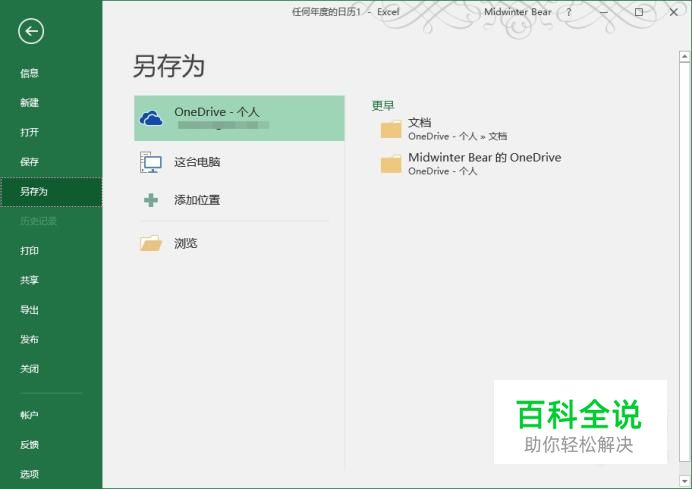Viewport: 692px width, 489px height.
Task: Click the Midwinter Bear 的 OneDrive folder icon
Action: tap(391, 164)
